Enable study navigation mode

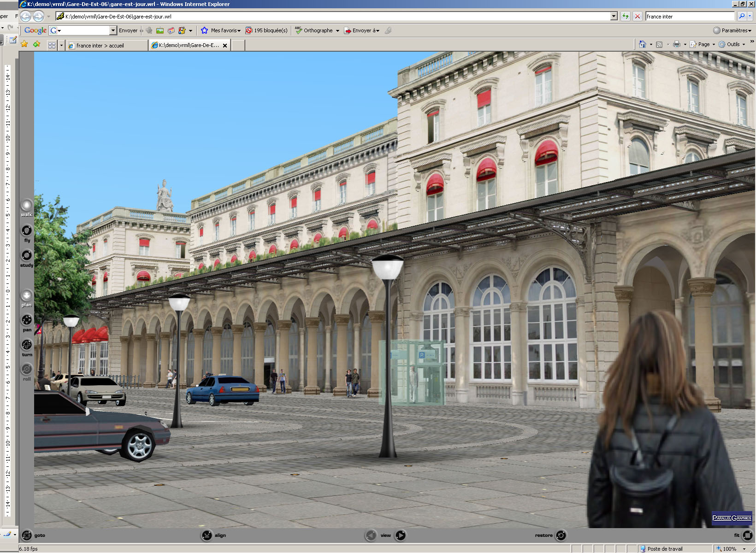27,255
